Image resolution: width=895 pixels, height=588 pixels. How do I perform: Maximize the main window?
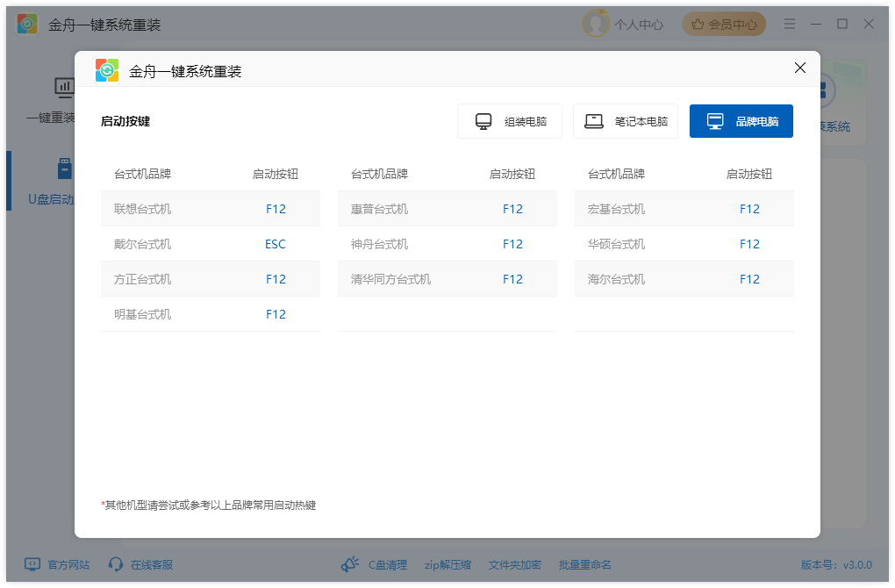tap(842, 24)
